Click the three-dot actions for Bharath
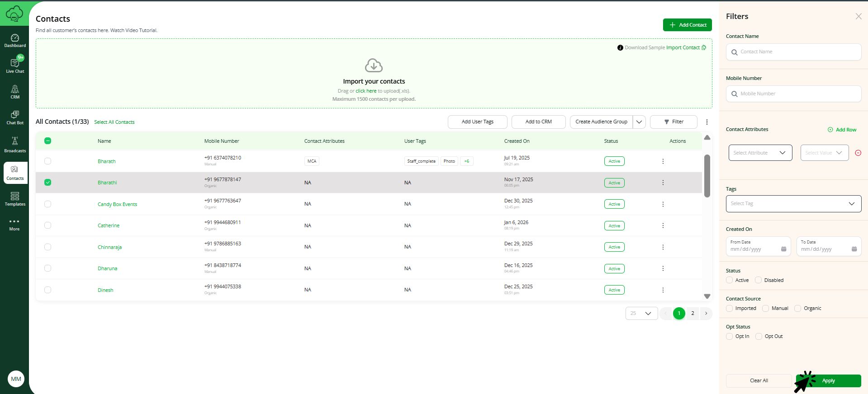 tap(663, 161)
